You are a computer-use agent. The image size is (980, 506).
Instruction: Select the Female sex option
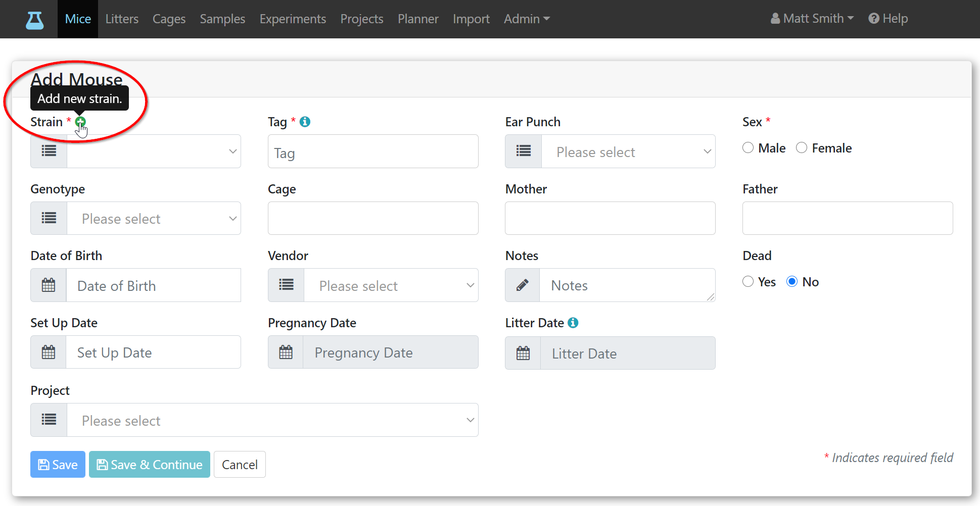click(x=802, y=147)
